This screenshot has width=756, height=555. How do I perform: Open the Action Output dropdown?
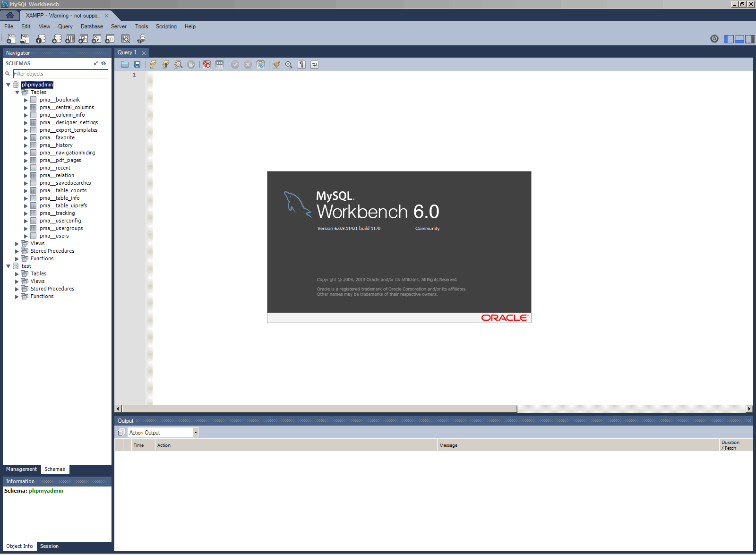click(196, 432)
